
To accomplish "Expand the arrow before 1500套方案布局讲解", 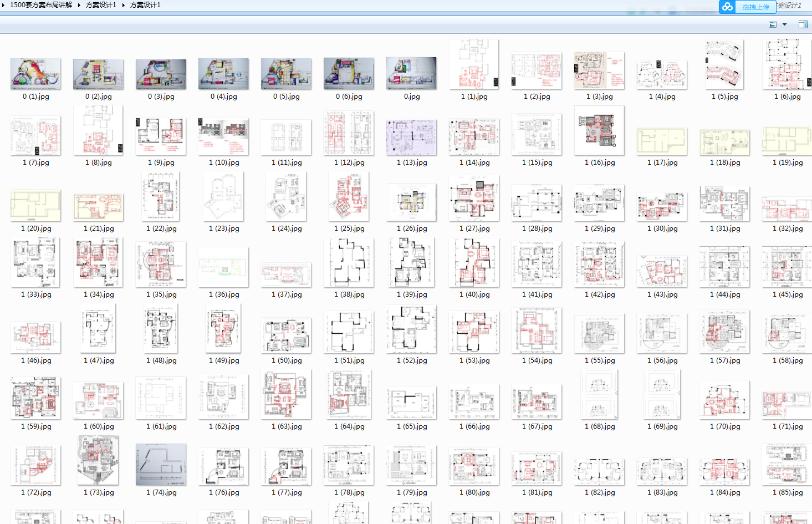I will (4, 5).
